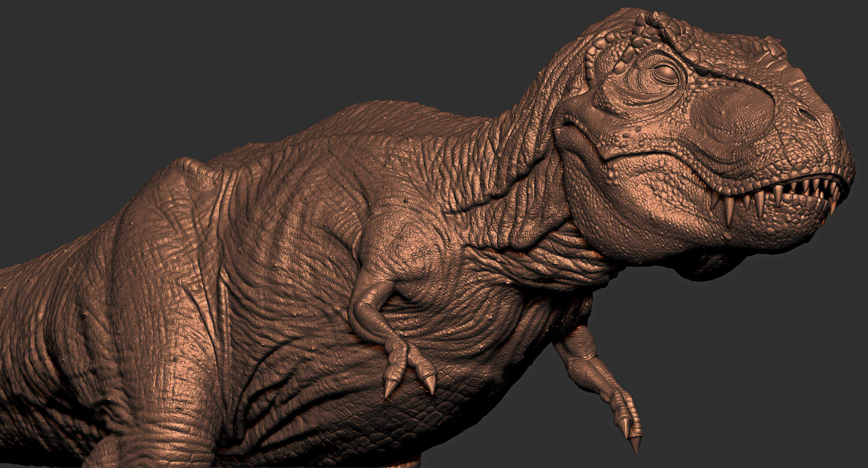Image resolution: width=868 pixels, height=468 pixels.
Task: Click empty background below the head
Action: [750, 347]
